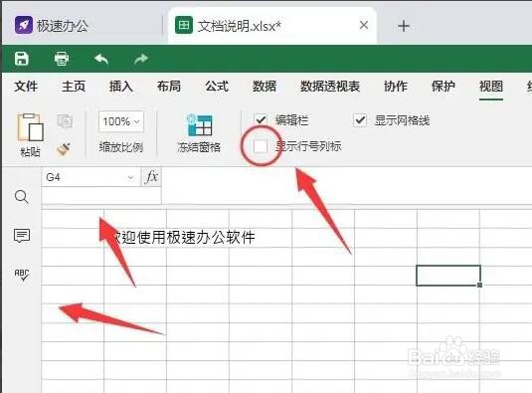This screenshot has width=532, height=393.
Task: Switch to the 插入 tab
Action: [x=120, y=87]
